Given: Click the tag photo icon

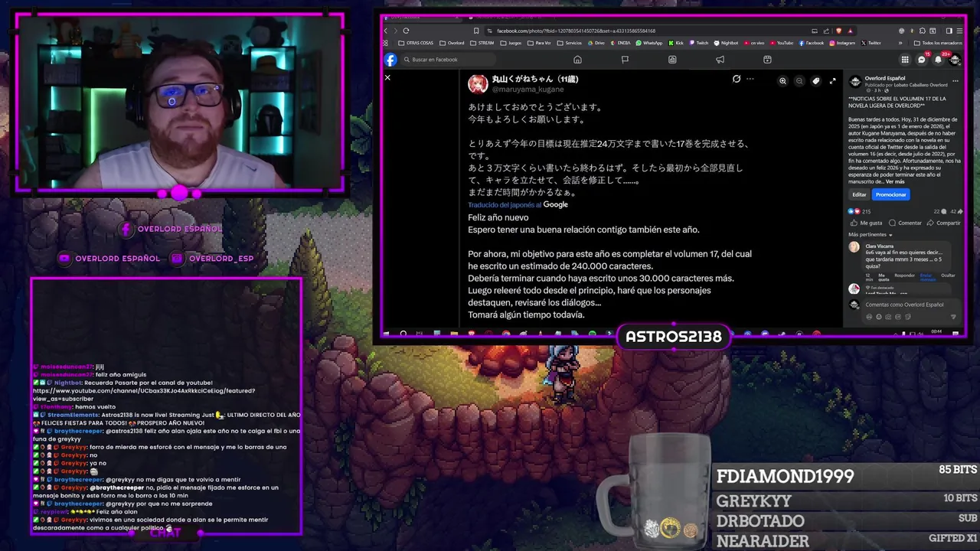Looking at the screenshot, I should [x=815, y=80].
